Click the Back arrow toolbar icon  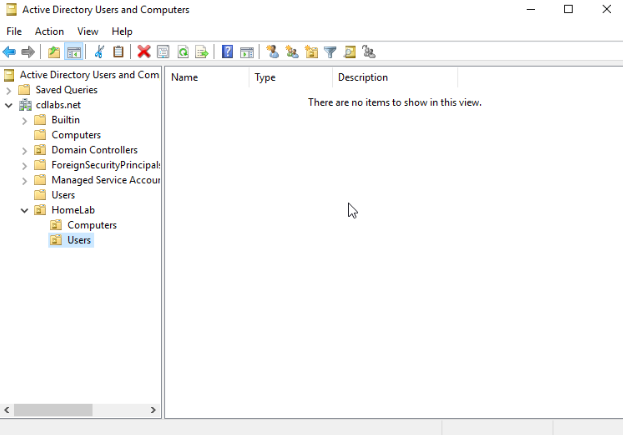pyautogui.click(x=9, y=52)
